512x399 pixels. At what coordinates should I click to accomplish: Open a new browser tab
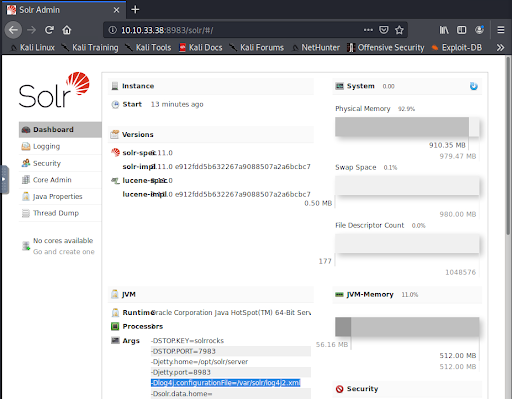(135, 10)
